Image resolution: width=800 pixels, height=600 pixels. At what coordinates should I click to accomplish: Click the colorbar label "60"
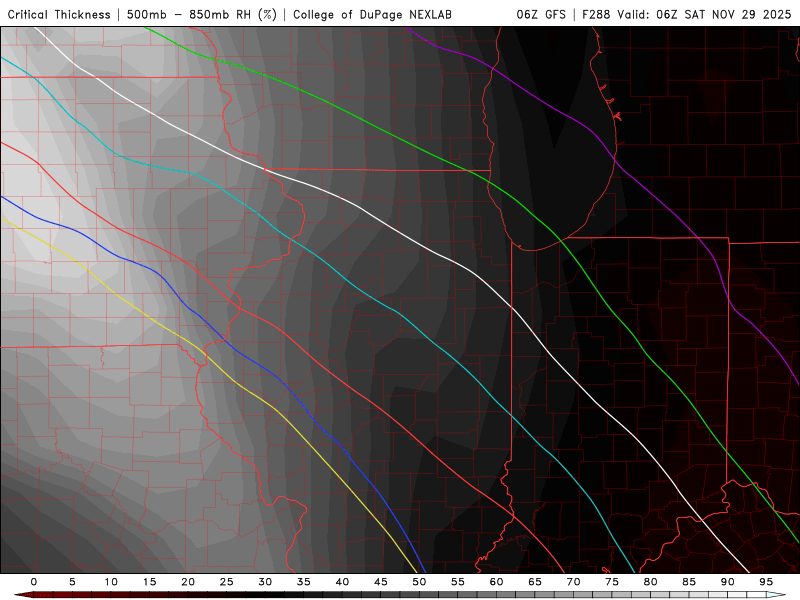point(496,582)
